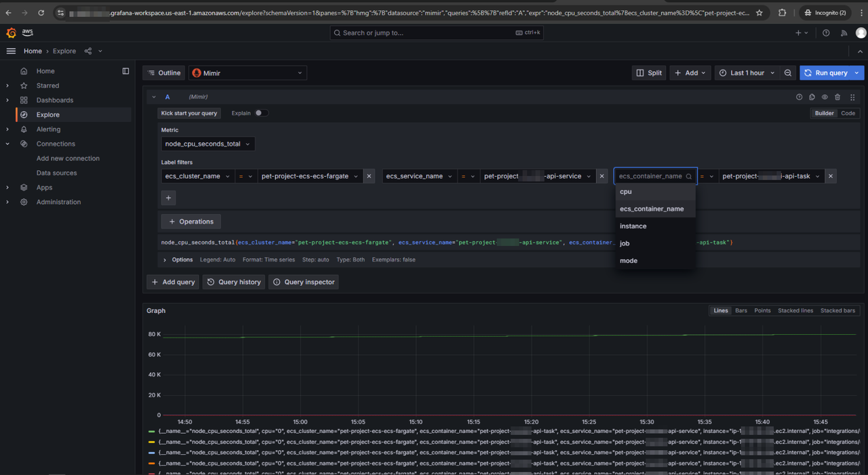Open the Chrome three-dot menu
This screenshot has height=475, width=868.
tap(861, 12)
